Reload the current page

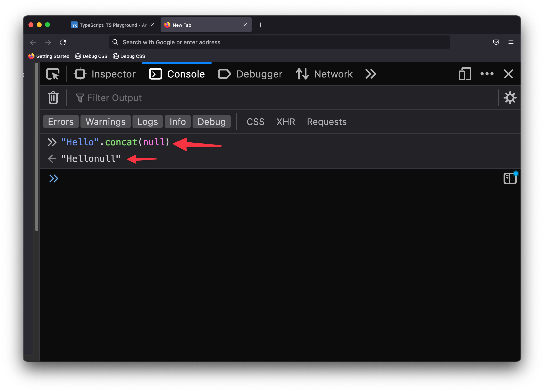[63, 42]
